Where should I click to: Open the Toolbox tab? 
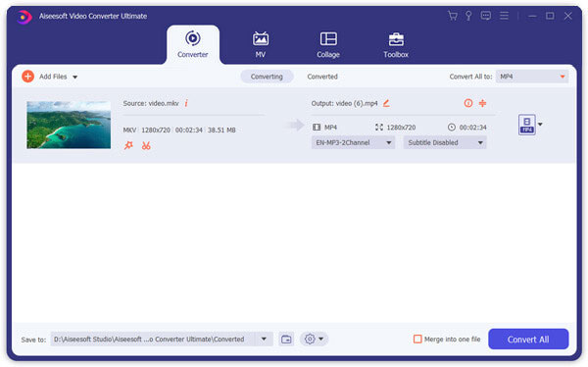tap(396, 45)
